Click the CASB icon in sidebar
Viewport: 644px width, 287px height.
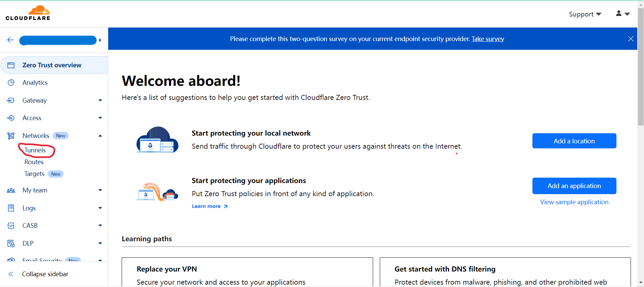click(11, 225)
